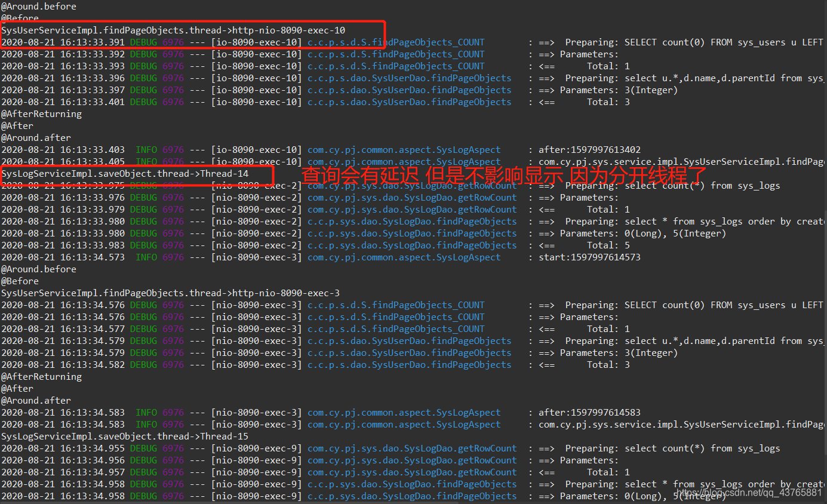Image resolution: width=827 pixels, height=504 pixels.
Task: Click the timestamp 16:13:33.392
Action: 93,54
